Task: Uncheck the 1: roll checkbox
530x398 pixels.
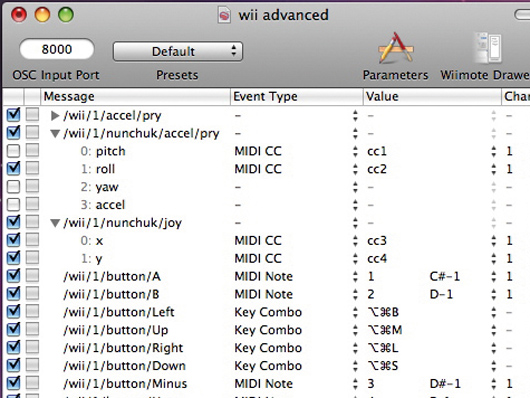Action: pyautogui.click(x=13, y=168)
